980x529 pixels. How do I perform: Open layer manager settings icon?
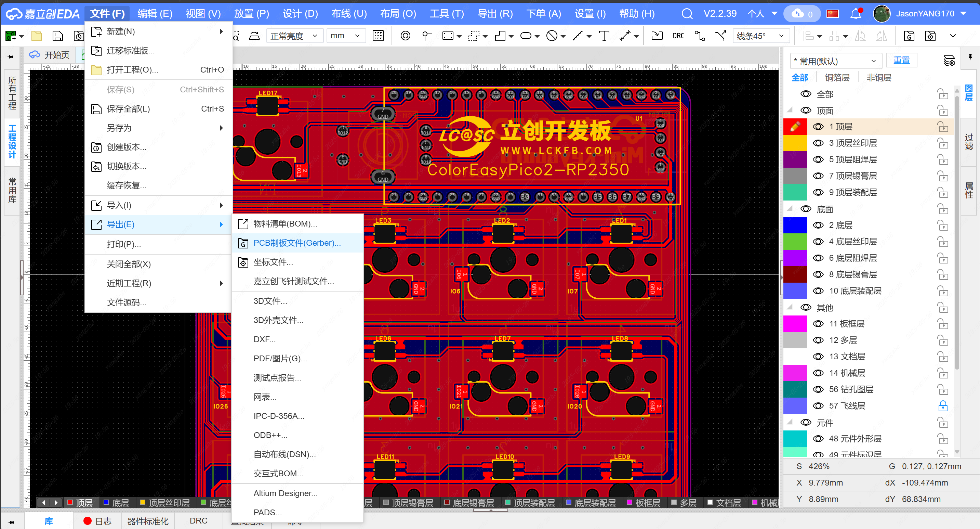pos(949,61)
